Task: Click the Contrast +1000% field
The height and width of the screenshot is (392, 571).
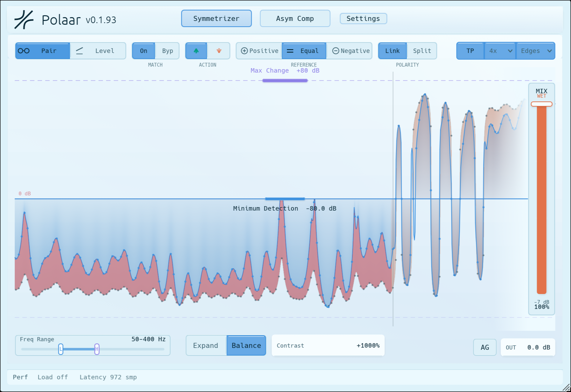Action: point(328,345)
